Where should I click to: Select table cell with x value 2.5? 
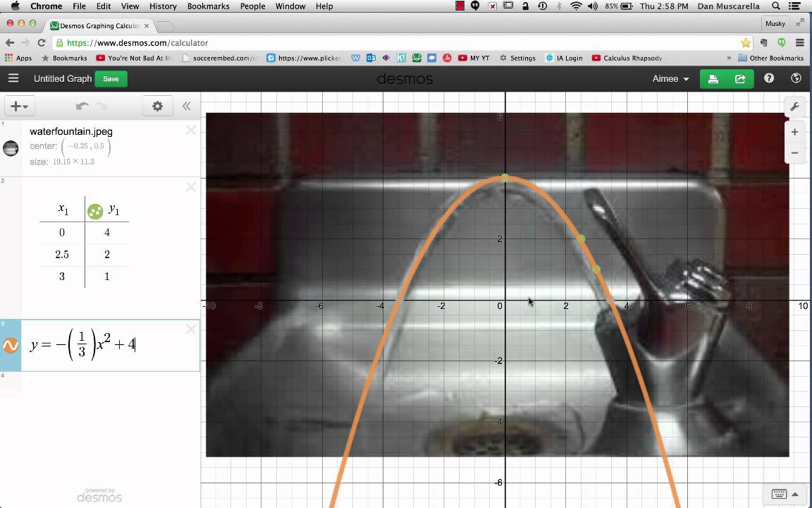(x=62, y=255)
